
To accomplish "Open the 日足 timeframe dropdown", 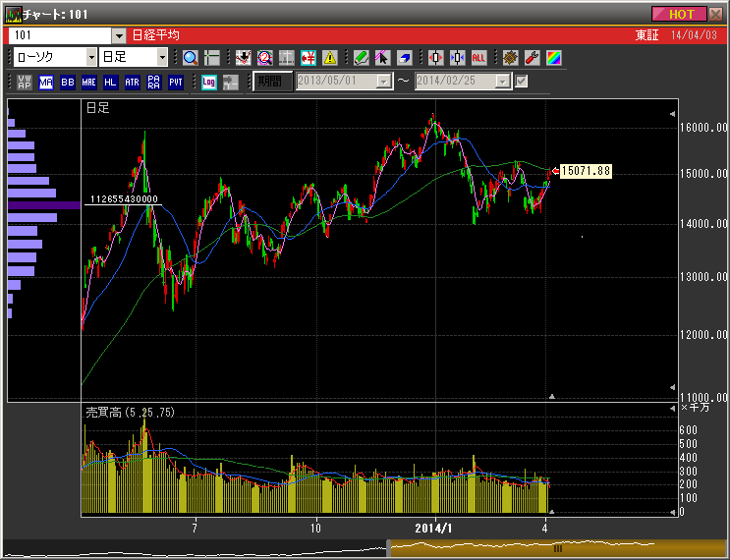I will pyautogui.click(x=162, y=58).
